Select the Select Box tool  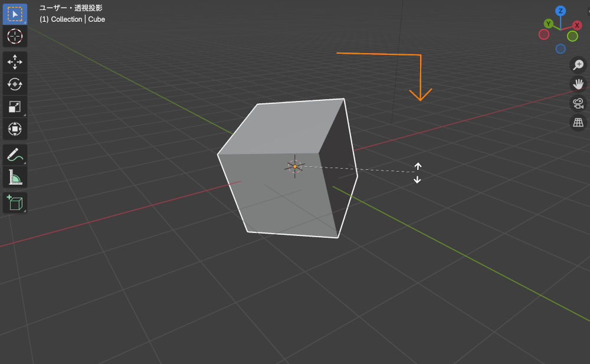click(x=15, y=14)
